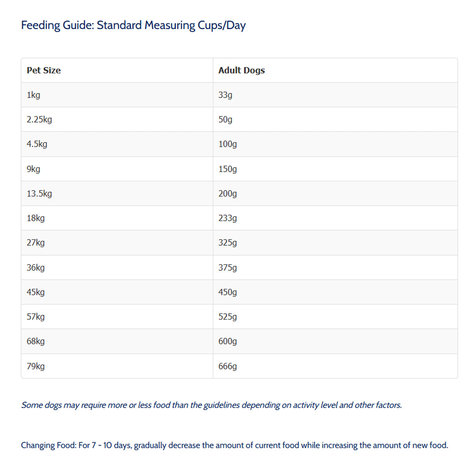This screenshot has height=476, width=476.
Task: Click the 79kg row label
Action: coord(36,367)
